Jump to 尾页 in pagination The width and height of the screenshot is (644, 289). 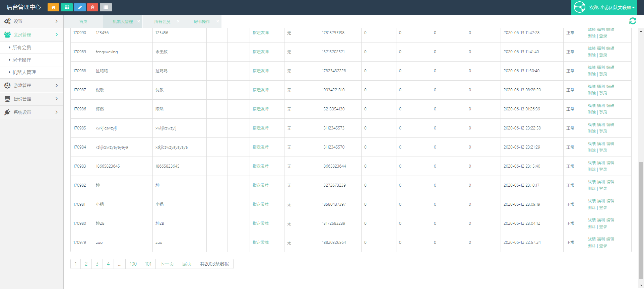coord(187,264)
